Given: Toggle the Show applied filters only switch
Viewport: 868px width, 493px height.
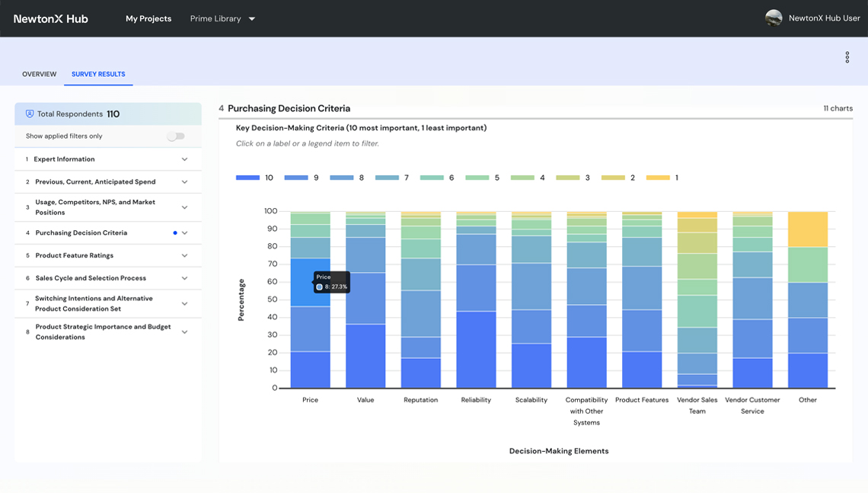Looking at the screenshot, I should [x=176, y=136].
